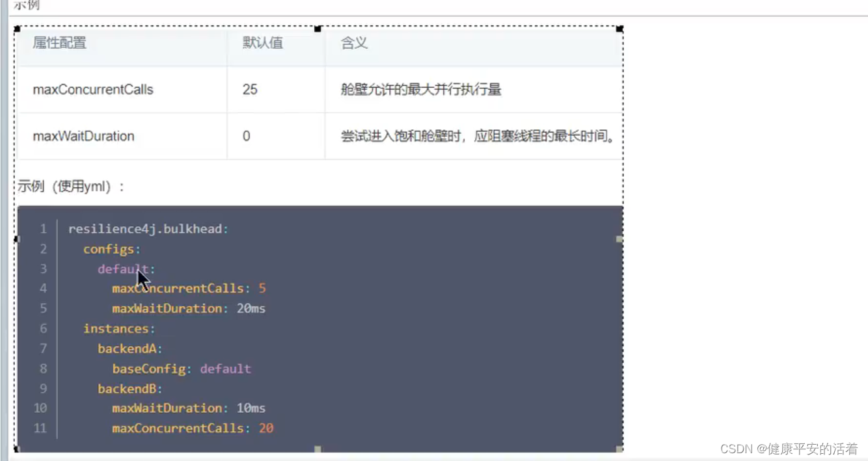This screenshot has width=868, height=461.
Task: Click line number 11 in the code gutter
Action: [x=40, y=428]
